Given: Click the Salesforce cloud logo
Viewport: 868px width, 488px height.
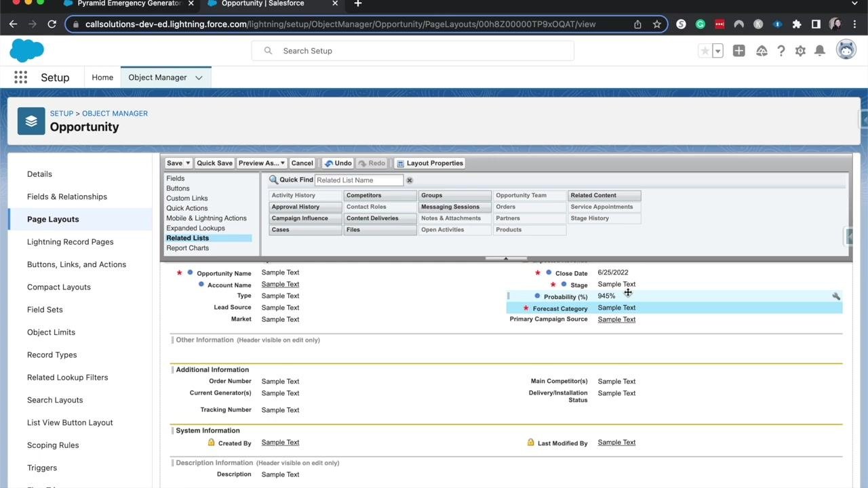Looking at the screenshot, I should (27, 50).
